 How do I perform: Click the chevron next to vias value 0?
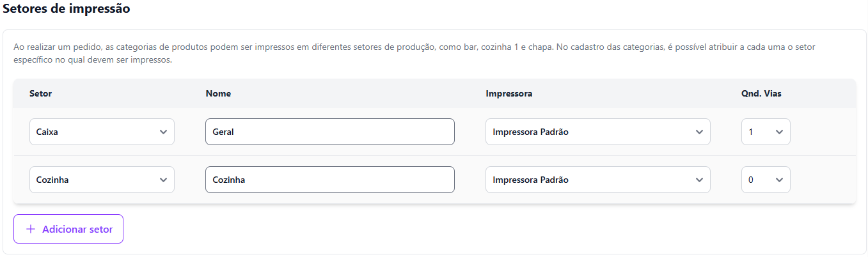pos(778,180)
